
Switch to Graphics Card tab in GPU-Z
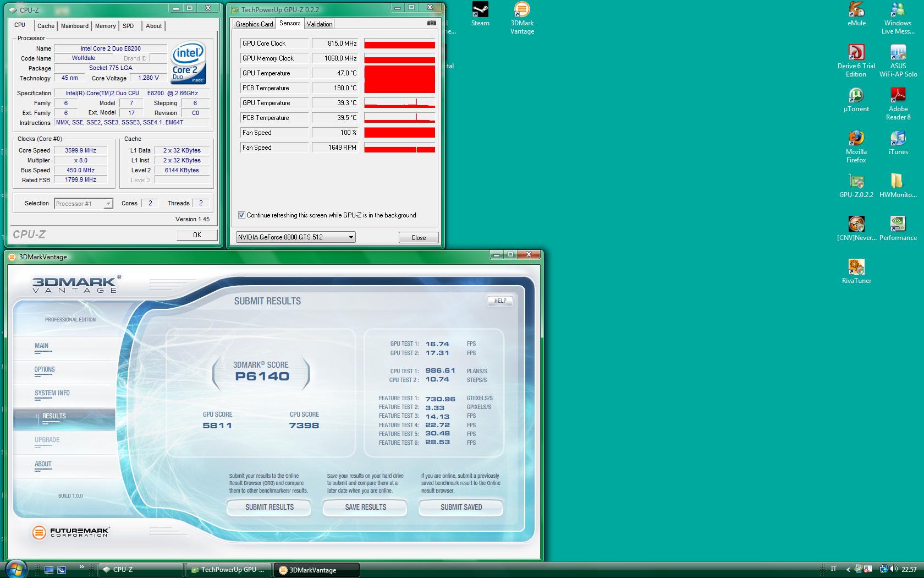pyautogui.click(x=255, y=24)
